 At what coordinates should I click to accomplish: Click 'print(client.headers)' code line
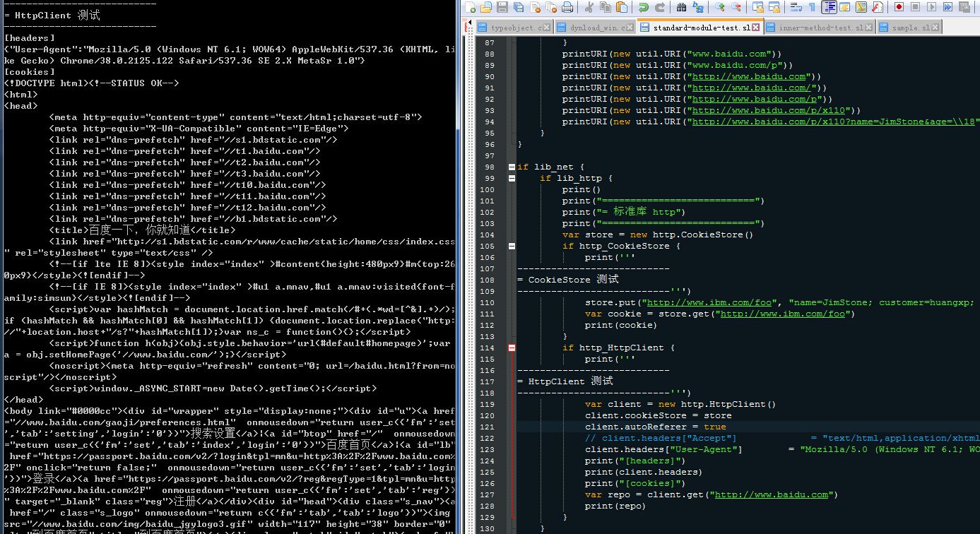(644, 472)
